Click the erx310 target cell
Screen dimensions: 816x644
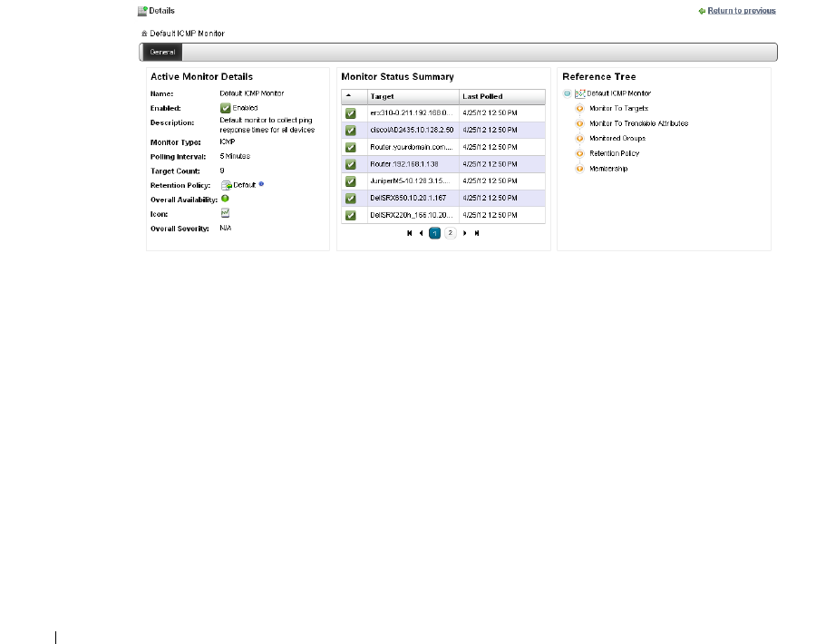(413, 113)
